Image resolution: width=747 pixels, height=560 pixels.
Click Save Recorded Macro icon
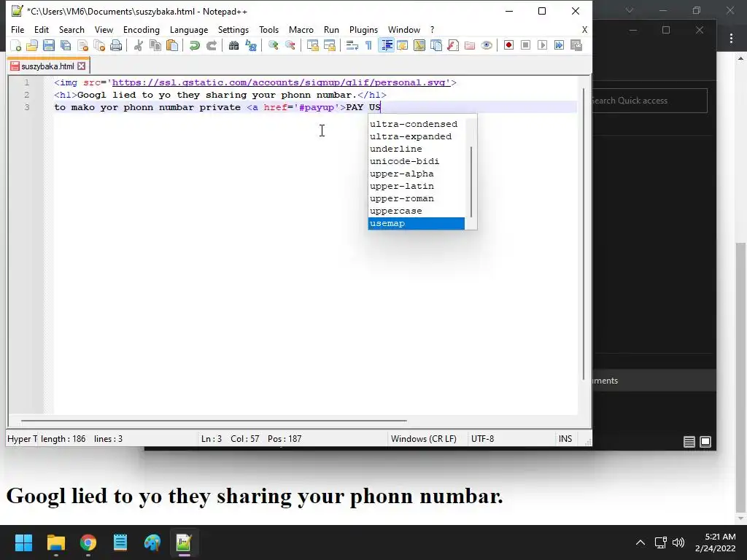tap(576, 45)
